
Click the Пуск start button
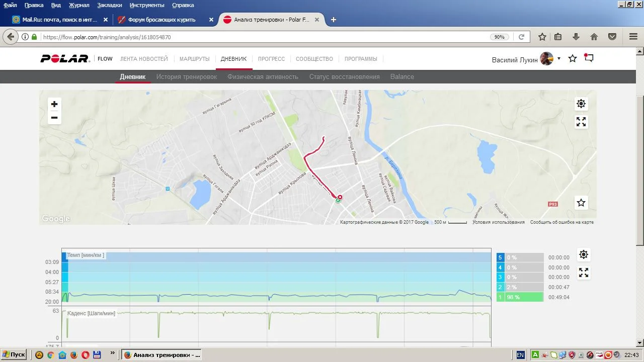pos(14,354)
